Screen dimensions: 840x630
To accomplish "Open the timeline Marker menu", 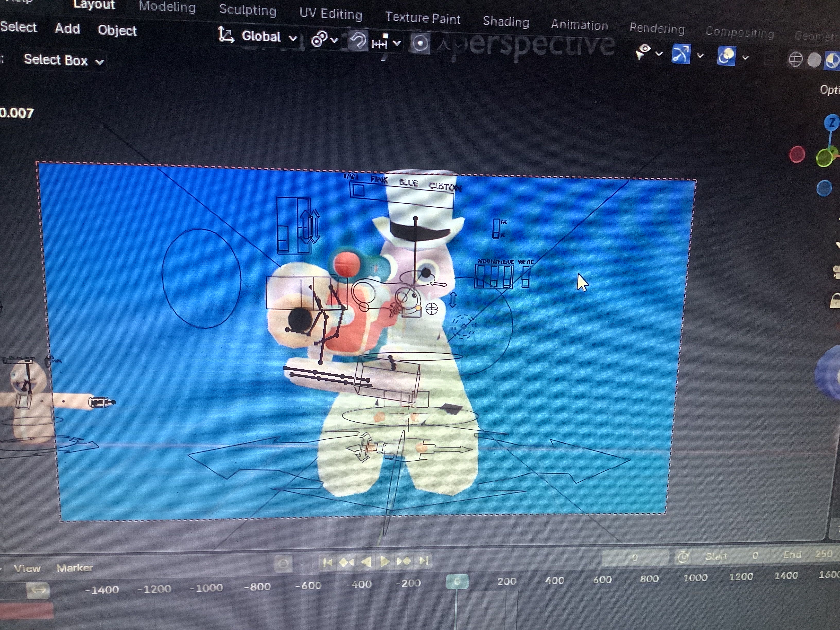I will pyautogui.click(x=75, y=568).
